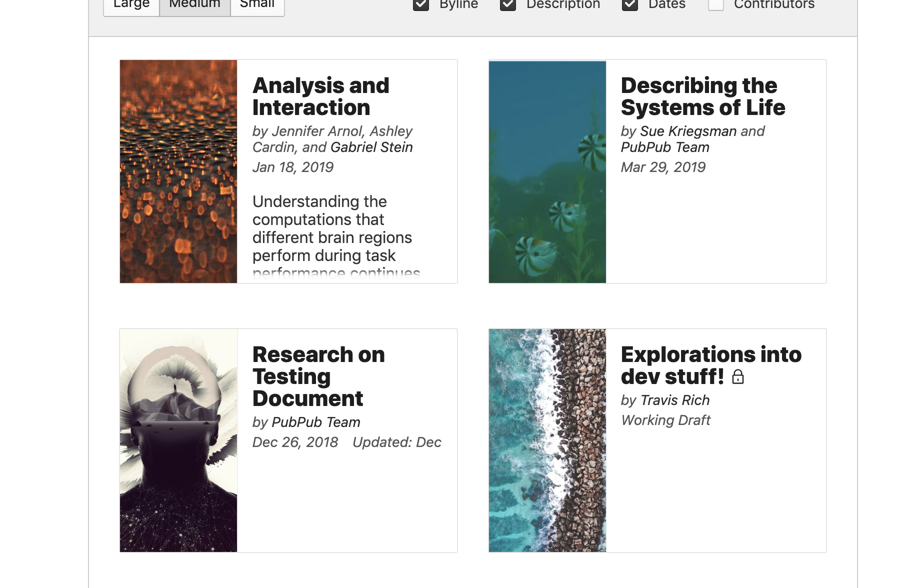The image size is (906, 588).
Task: Open Describing the Systems of Life
Action: point(702,96)
